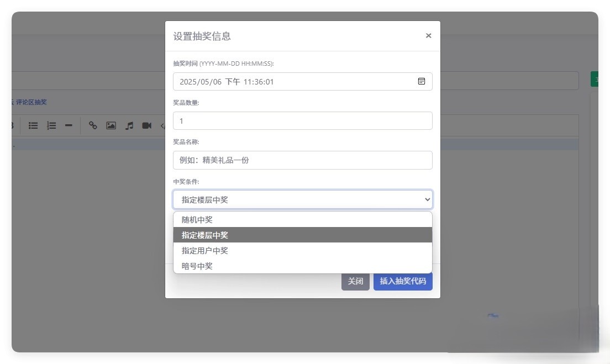
Task: Click the 奖品数量 input field
Action: point(303,120)
